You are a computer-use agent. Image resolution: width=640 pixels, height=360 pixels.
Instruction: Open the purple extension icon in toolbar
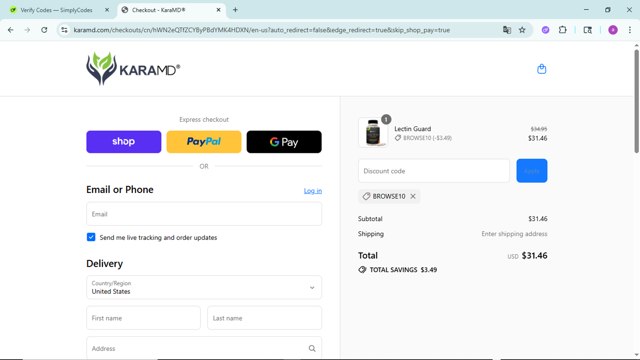tap(545, 30)
